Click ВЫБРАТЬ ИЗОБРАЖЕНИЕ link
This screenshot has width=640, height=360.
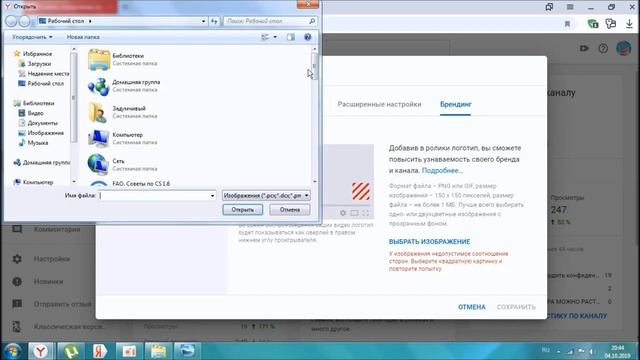[x=429, y=242]
